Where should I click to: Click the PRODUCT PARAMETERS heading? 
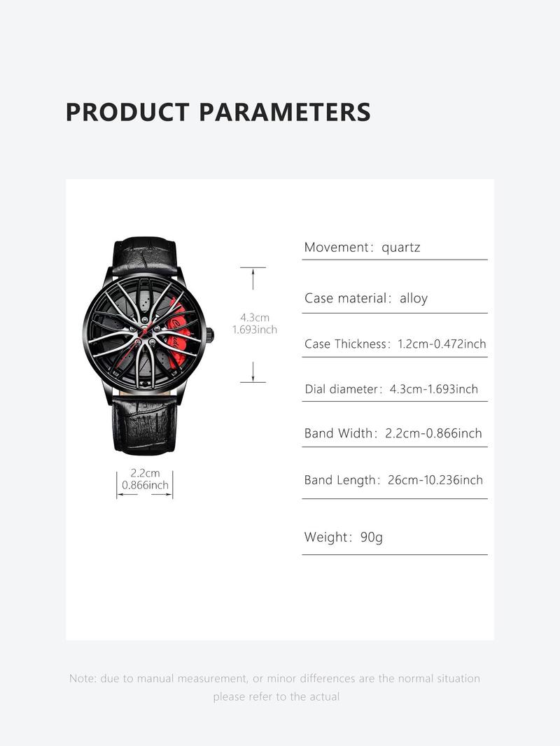pyautogui.click(x=218, y=112)
